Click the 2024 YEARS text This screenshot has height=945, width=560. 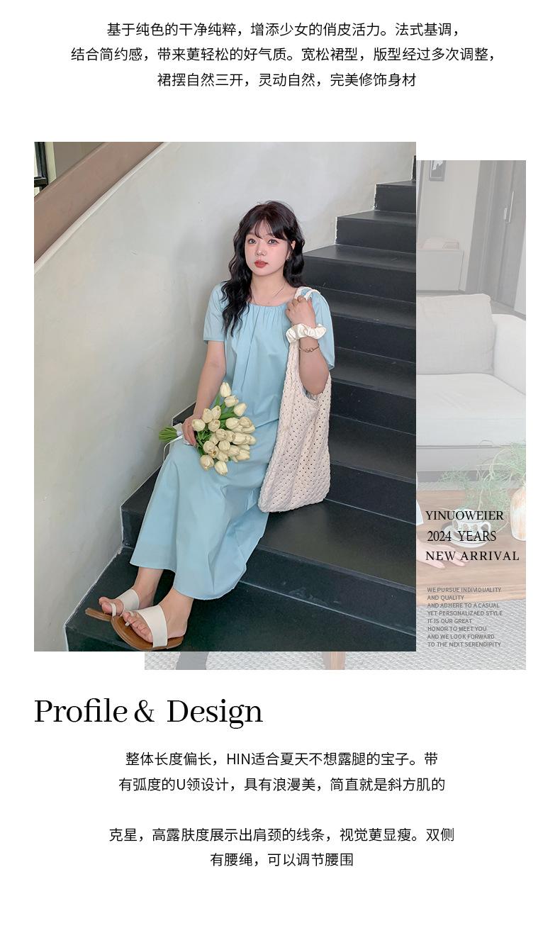pos(461,536)
